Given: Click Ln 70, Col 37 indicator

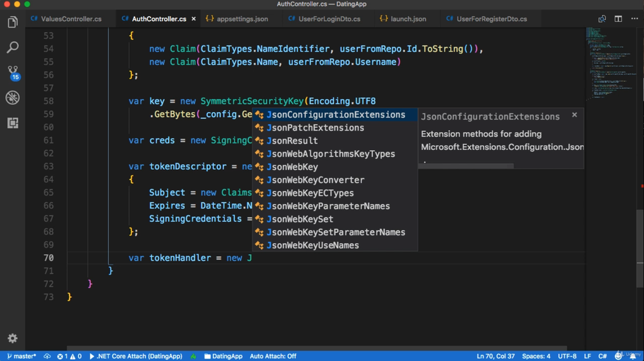Looking at the screenshot, I should pos(495,356).
